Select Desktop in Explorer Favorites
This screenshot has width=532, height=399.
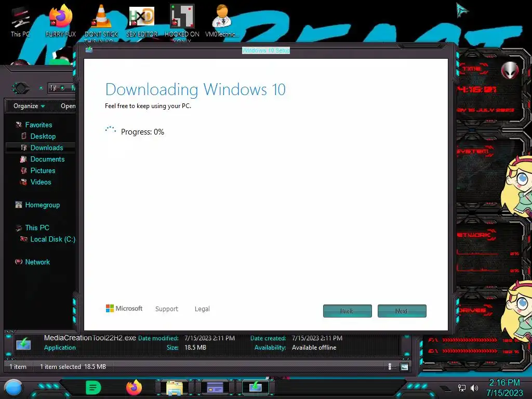click(43, 136)
